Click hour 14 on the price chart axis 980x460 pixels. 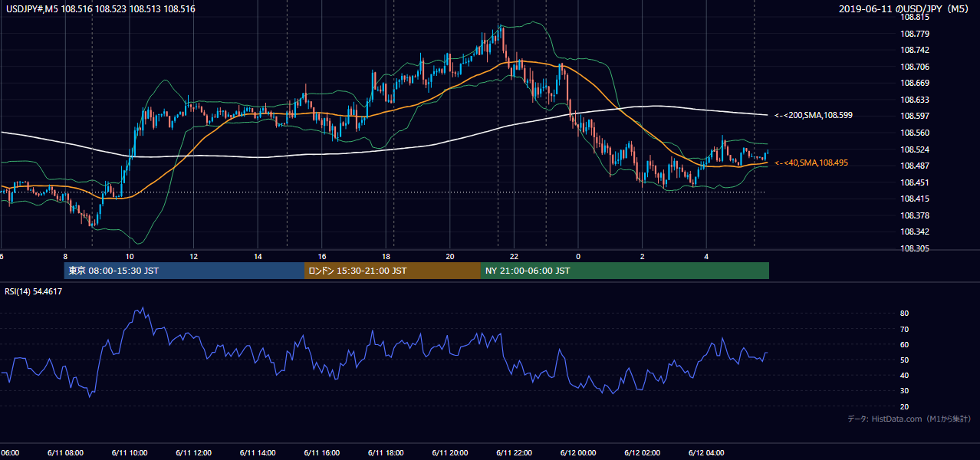(x=258, y=257)
